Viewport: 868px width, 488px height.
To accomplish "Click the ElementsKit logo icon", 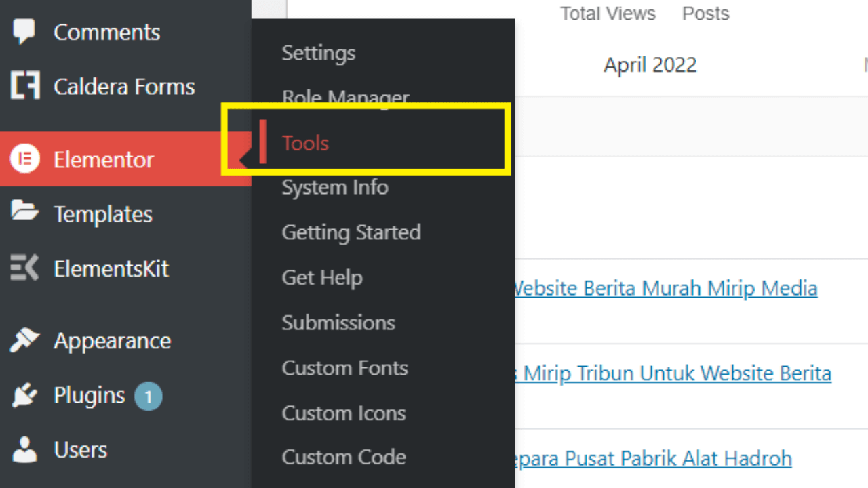I will tap(25, 268).
